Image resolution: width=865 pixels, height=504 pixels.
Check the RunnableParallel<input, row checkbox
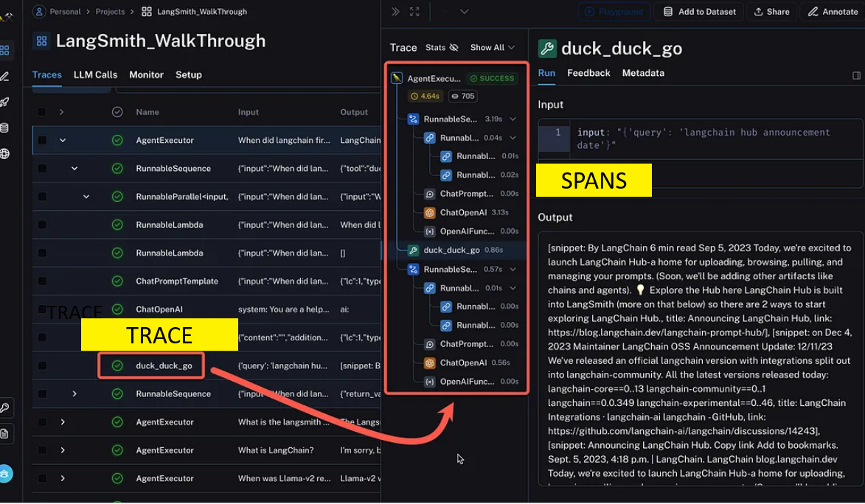coord(41,197)
